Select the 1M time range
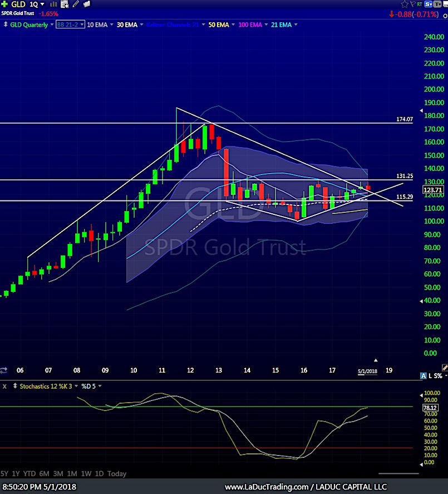448x494 pixels. coord(72,473)
